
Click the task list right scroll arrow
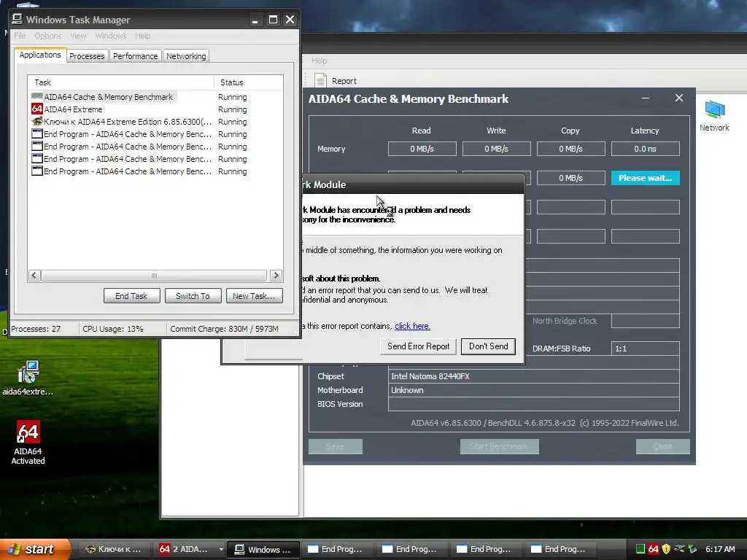276,275
